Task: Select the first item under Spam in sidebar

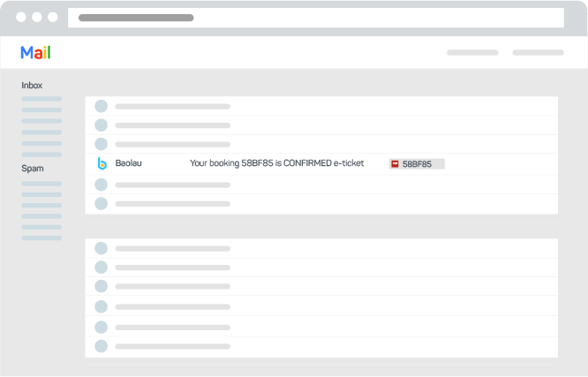Action: (x=41, y=184)
